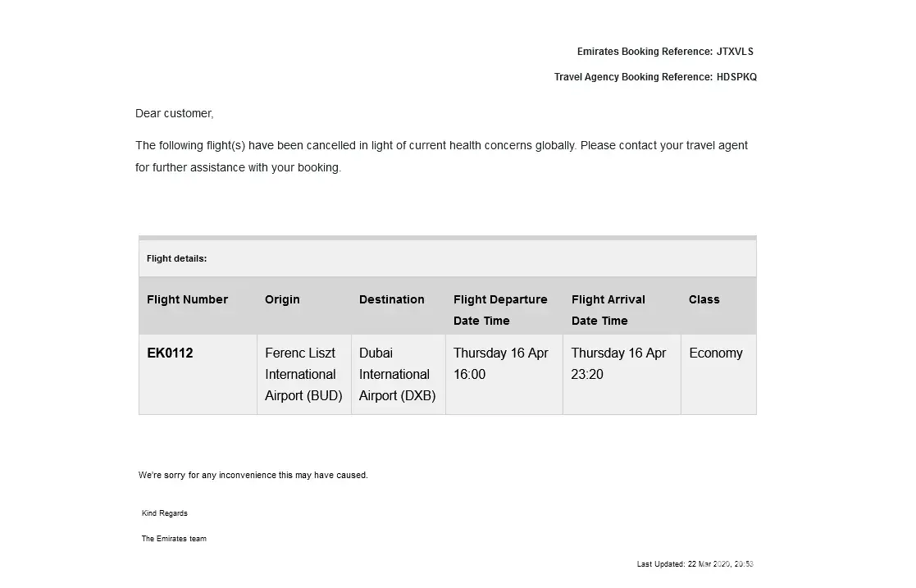Select the Class column header

tap(704, 299)
